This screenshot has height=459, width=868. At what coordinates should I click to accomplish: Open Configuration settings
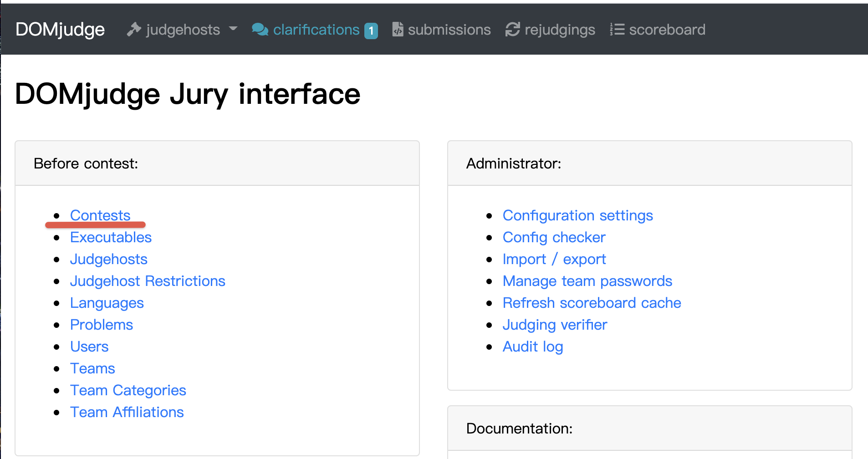click(577, 215)
